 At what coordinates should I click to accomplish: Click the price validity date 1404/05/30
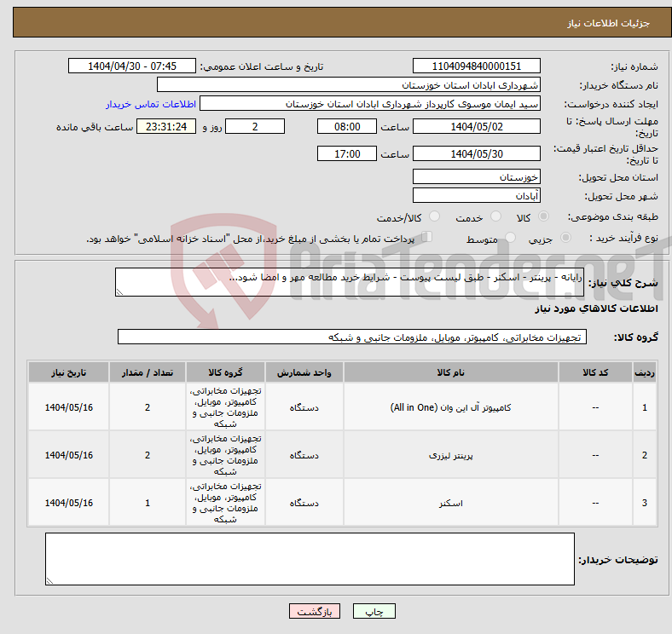[476, 153]
